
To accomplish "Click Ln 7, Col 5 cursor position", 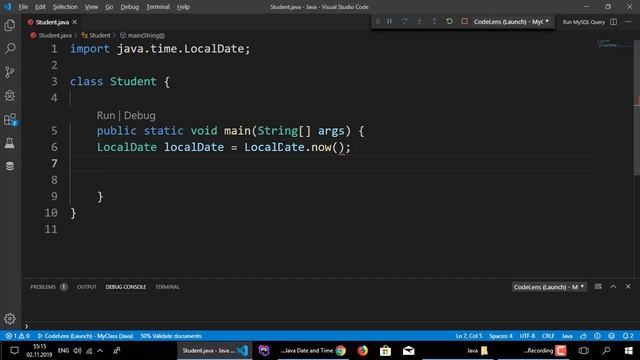I will tap(469, 336).
